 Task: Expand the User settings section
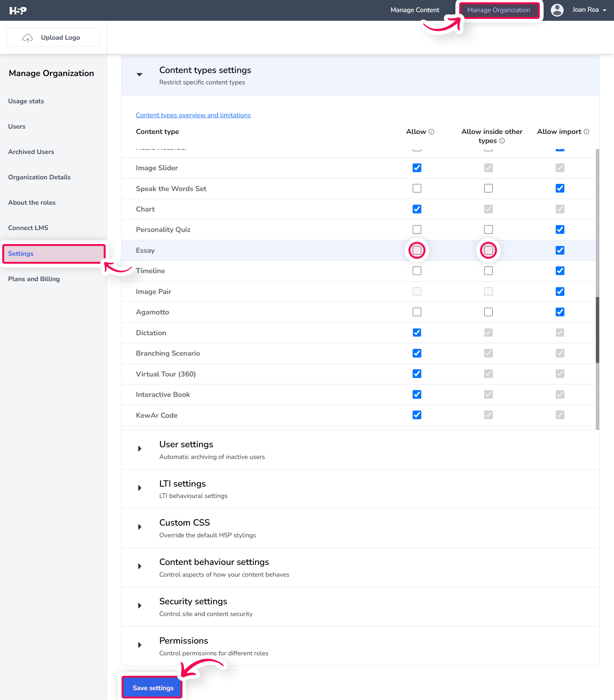pyautogui.click(x=140, y=449)
